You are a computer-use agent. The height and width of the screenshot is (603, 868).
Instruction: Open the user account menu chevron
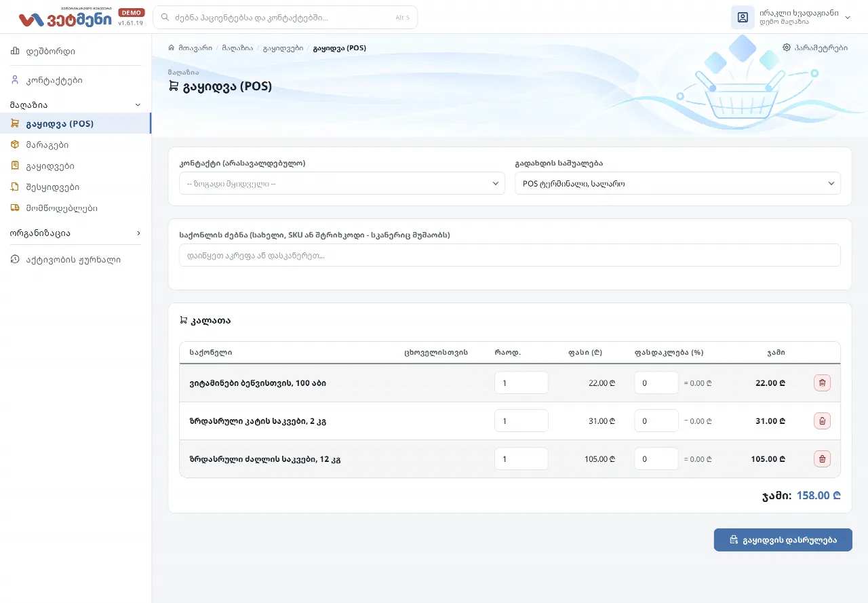click(x=848, y=18)
